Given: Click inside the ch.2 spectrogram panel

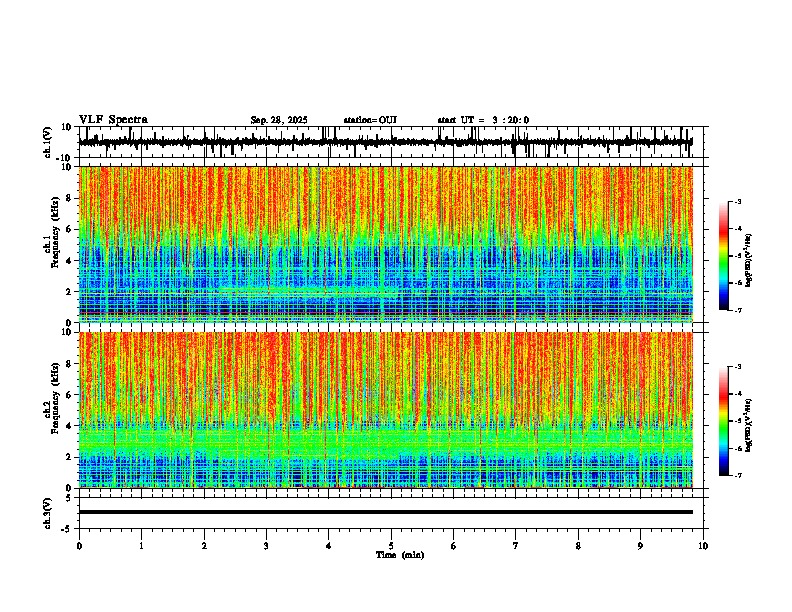Looking at the screenshot, I should tap(385, 410).
